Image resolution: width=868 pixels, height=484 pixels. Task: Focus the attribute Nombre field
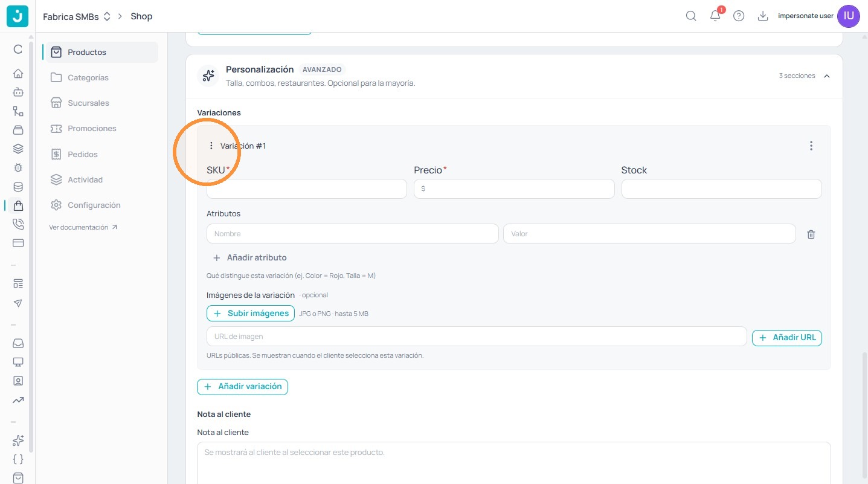pos(353,234)
